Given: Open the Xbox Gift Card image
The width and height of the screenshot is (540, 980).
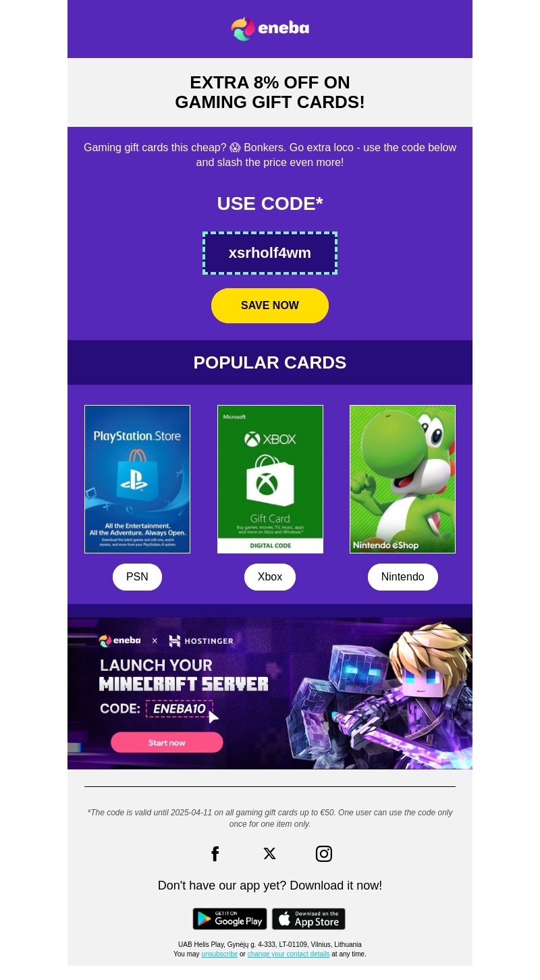Looking at the screenshot, I should [270, 479].
